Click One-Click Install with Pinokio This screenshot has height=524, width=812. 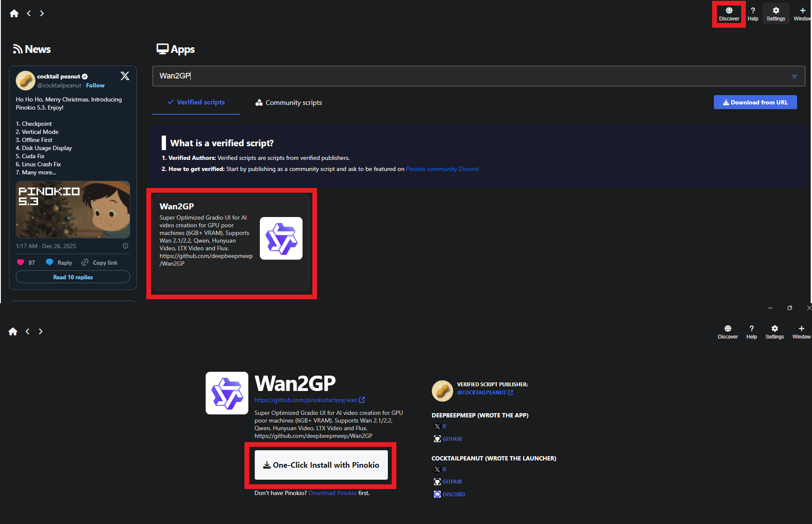click(x=321, y=465)
